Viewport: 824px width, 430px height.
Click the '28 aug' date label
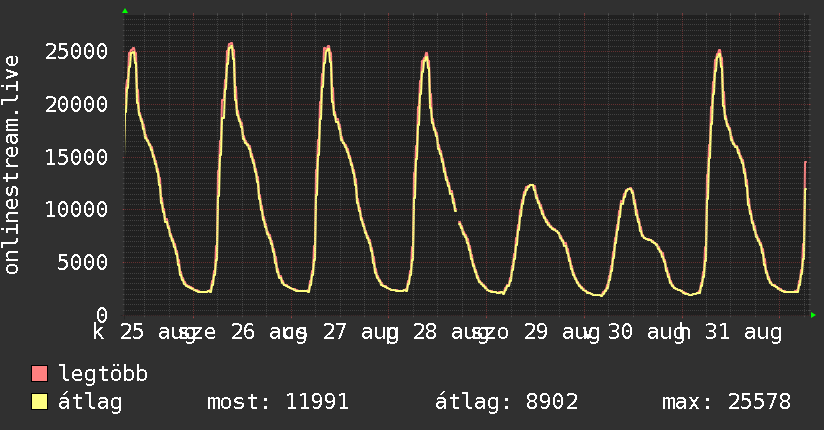click(450, 332)
